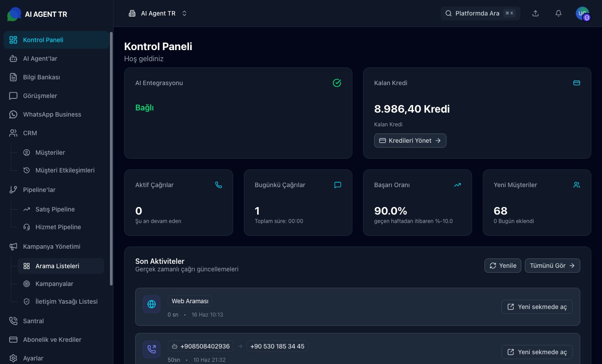Open +908508402936 call in new tab
602x364 pixels.
(537, 352)
